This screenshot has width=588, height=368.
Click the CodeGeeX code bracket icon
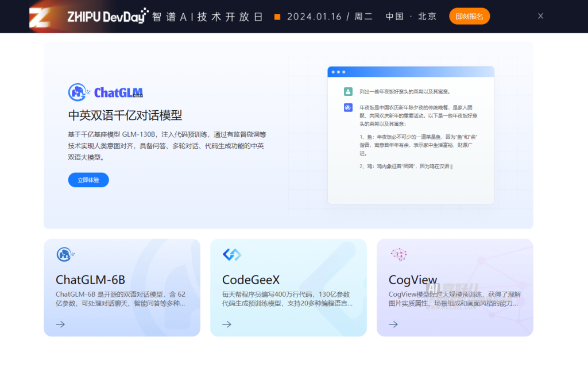232,254
